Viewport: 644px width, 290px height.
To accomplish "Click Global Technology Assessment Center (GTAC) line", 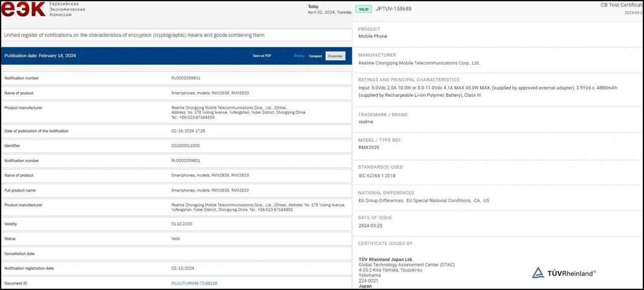I will [x=407, y=265].
